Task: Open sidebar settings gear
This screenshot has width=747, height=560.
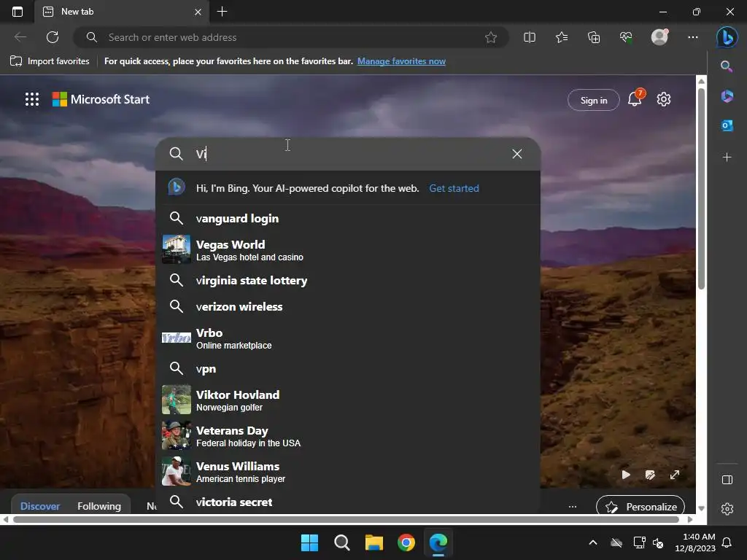Action: (x=727, y=509)
